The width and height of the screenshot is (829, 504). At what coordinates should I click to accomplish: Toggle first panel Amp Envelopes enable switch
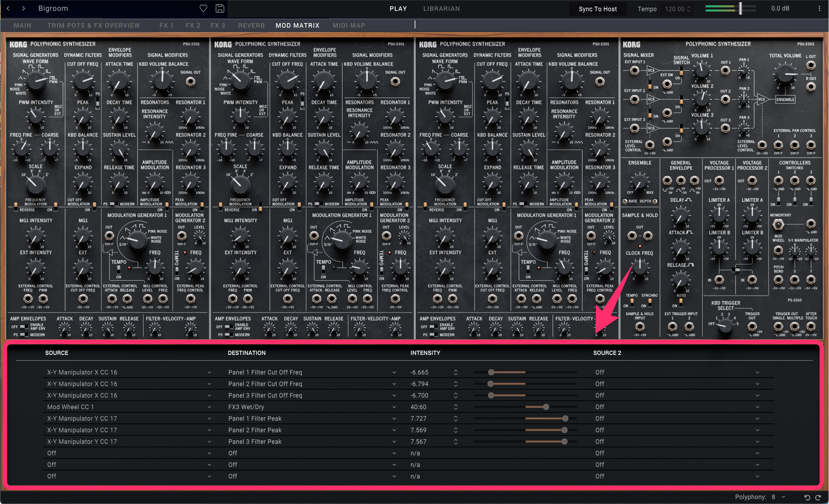[24, 327]
